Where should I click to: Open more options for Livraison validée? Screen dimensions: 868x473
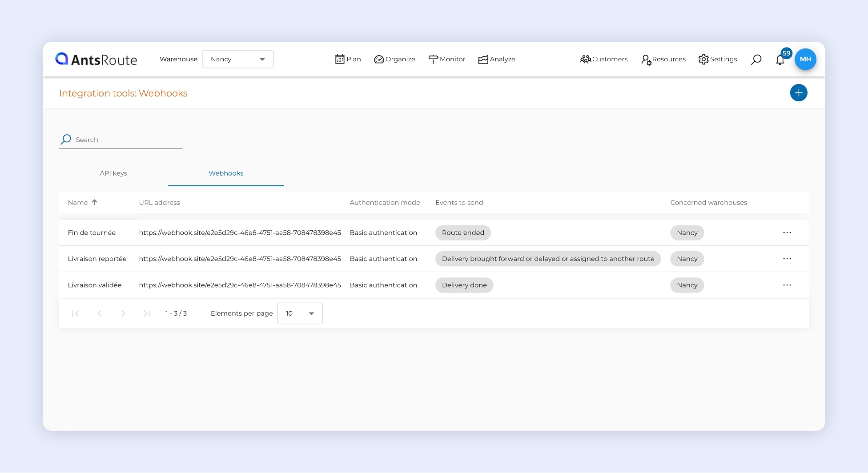pos(787,285)
